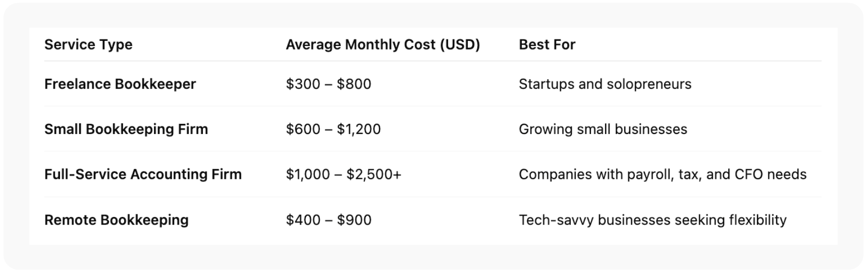Click the $2,500+ upper price value
The width and height of the screenshot is (868, 273).
tap(373, 174)
